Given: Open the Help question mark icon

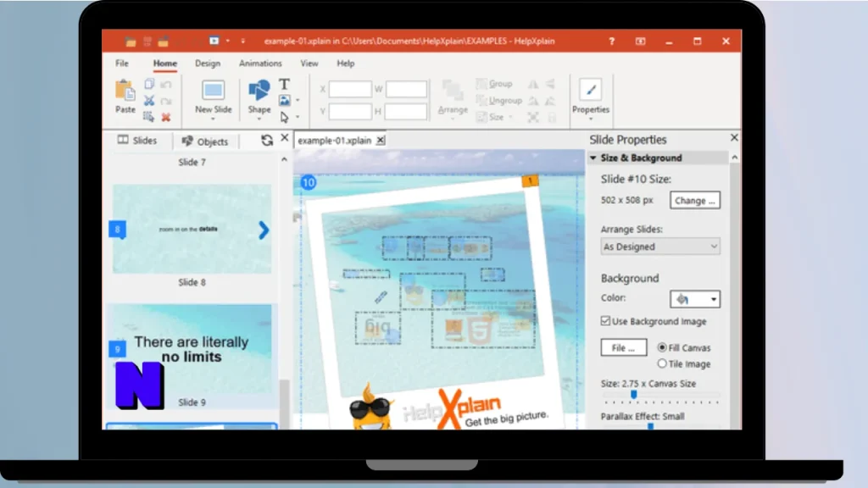Looking at the screenshot, I should (612, 41).
